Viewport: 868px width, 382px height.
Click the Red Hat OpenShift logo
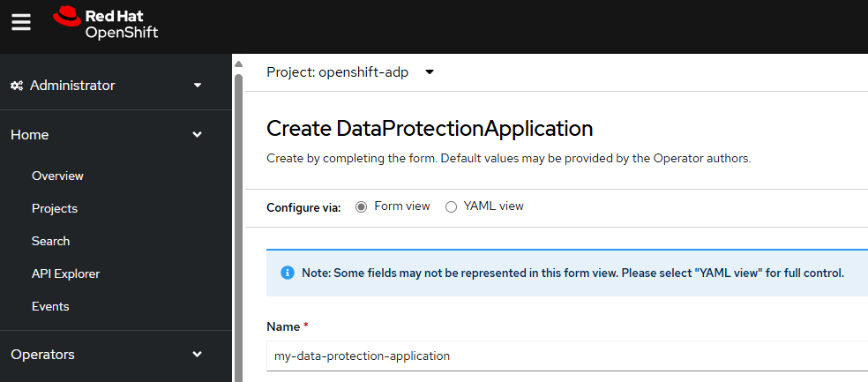[105, 23]
